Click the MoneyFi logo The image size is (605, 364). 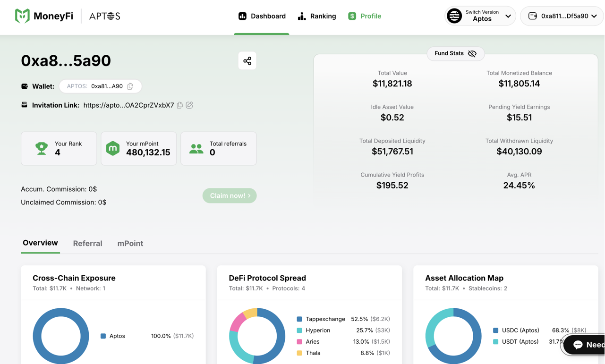pyautogui.click(x=44, y=16)
